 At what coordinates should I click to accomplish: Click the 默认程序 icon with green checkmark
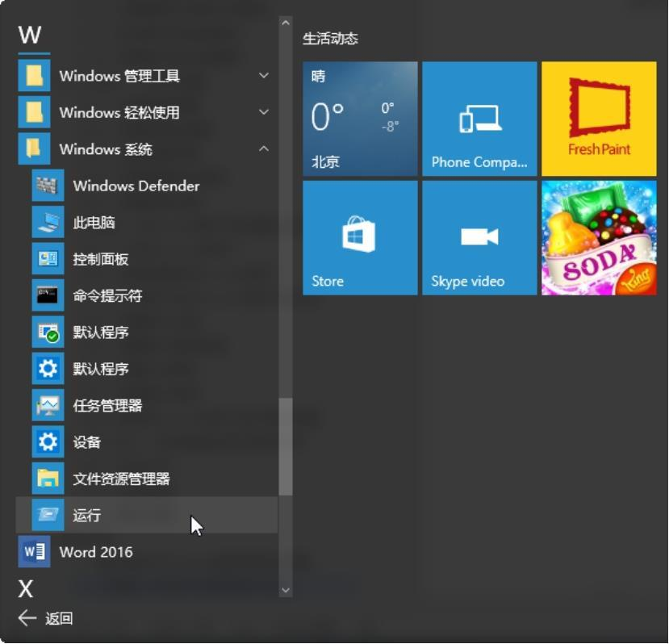[48, 332]
